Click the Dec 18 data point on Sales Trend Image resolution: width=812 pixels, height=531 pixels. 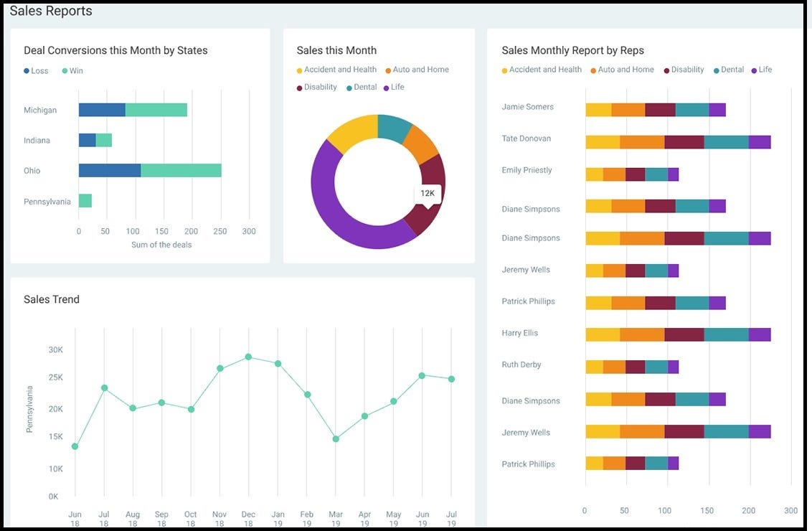click(x=248, y=355)
